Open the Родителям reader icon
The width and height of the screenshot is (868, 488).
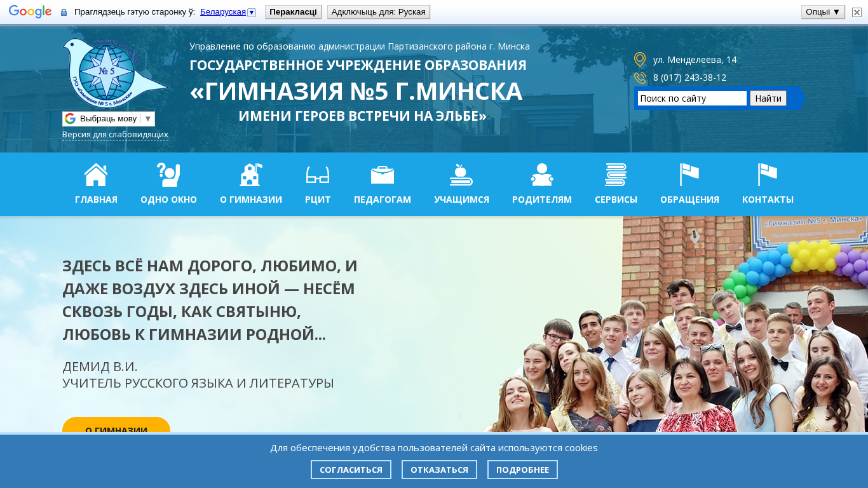tap(542, 175)
